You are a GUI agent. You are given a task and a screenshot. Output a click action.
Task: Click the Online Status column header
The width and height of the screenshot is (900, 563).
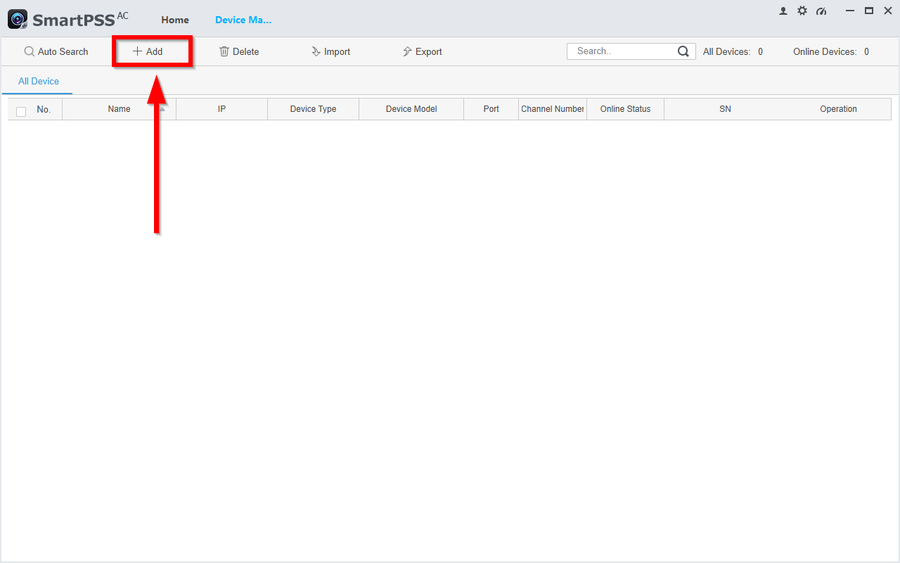point(625,109)
